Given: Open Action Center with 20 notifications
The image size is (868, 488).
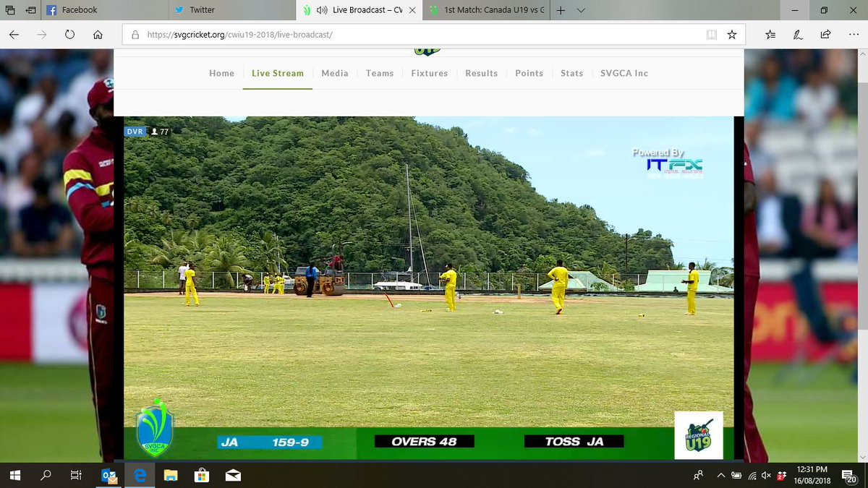Looking at the screenshot, I should [848, 476].
